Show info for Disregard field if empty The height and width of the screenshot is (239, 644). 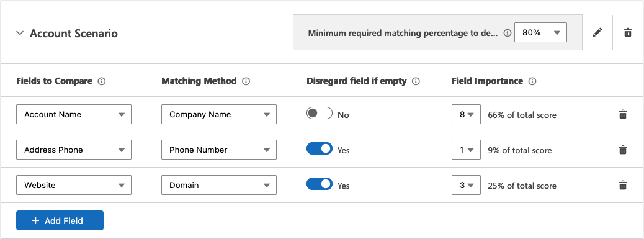coord(416,81)
